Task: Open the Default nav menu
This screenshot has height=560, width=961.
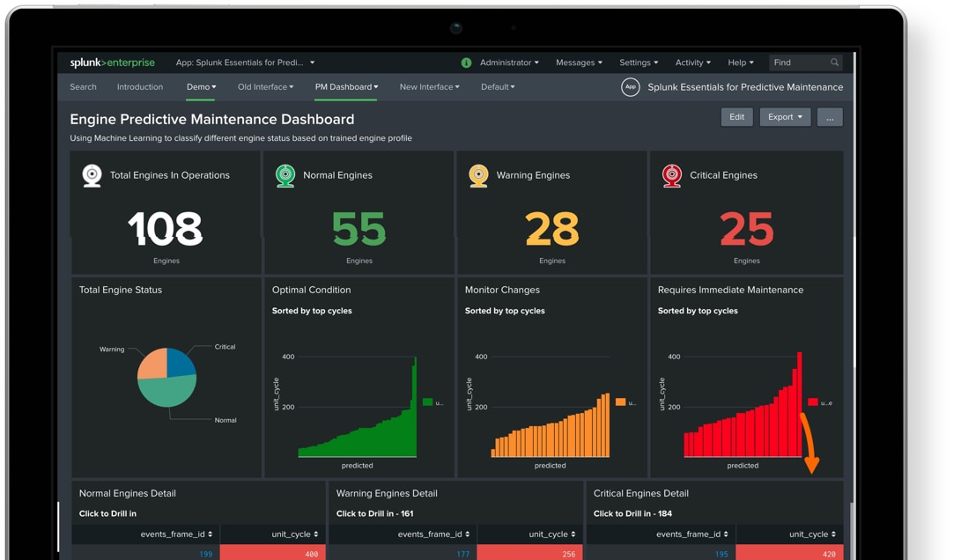Action: (498, 87)
